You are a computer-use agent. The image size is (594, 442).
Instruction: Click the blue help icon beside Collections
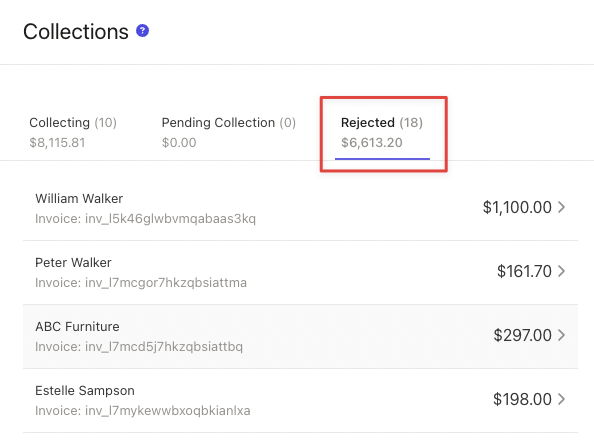142,31
